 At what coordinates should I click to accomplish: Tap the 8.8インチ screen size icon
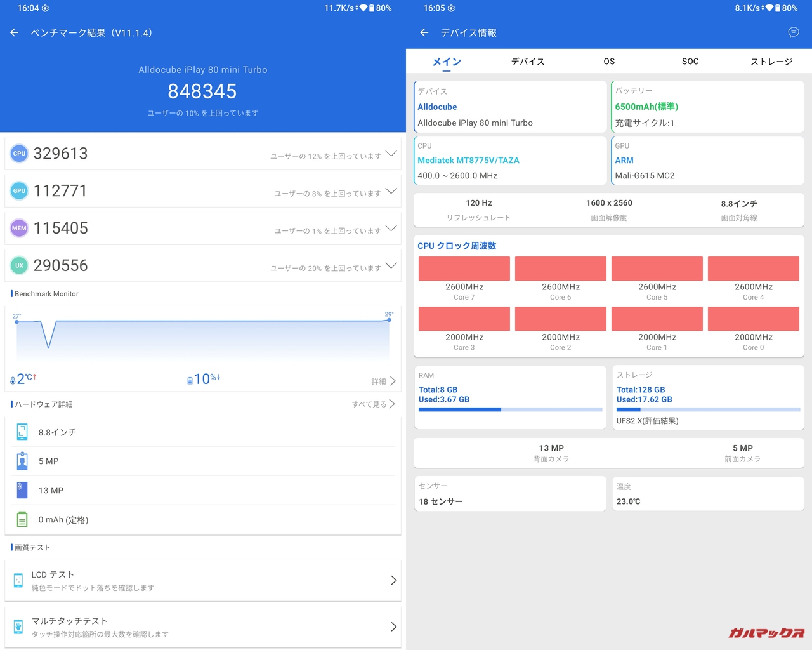[x=22, y=432]
